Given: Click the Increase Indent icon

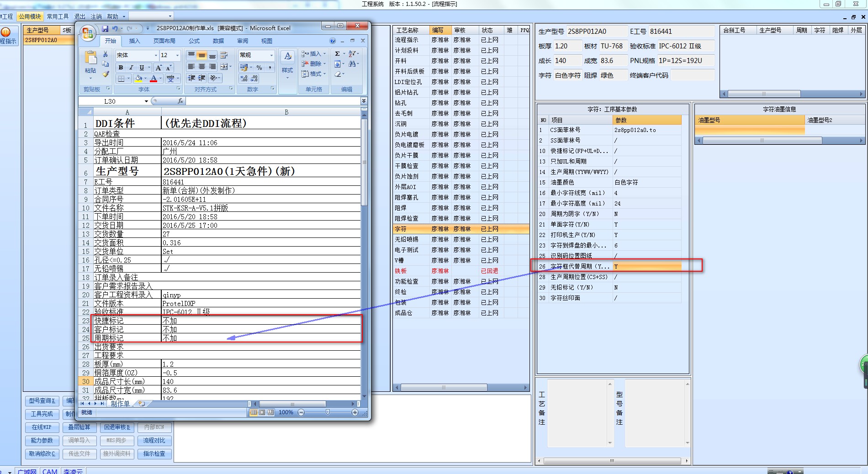Looking at the screenshot, I should pyautogui.click(x=202, y=78).
